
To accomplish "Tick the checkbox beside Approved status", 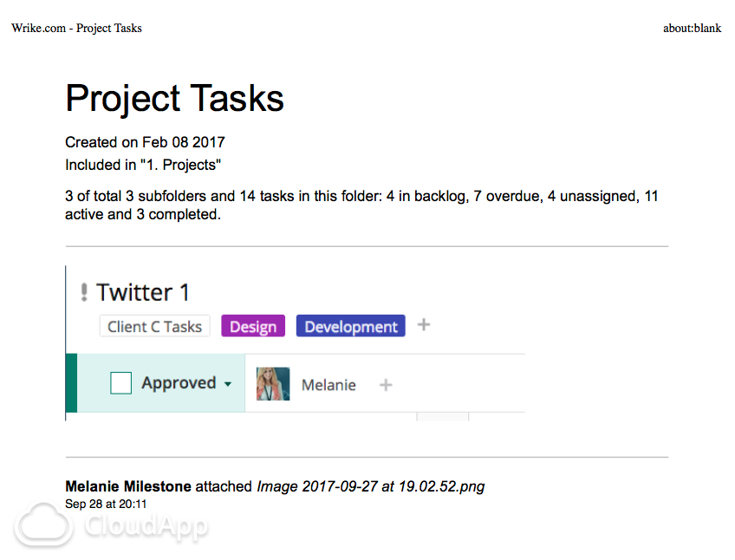I will [x=121, y=383].
